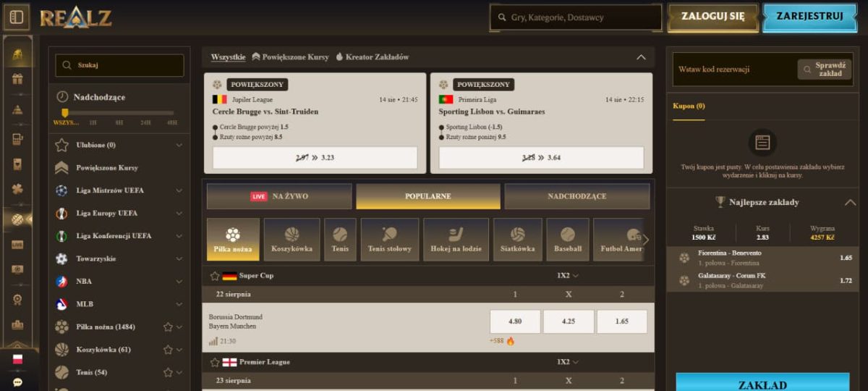Select Futbol Amerykański sport tile
This screenshot has width=868, height=391.
click(619, 240)
